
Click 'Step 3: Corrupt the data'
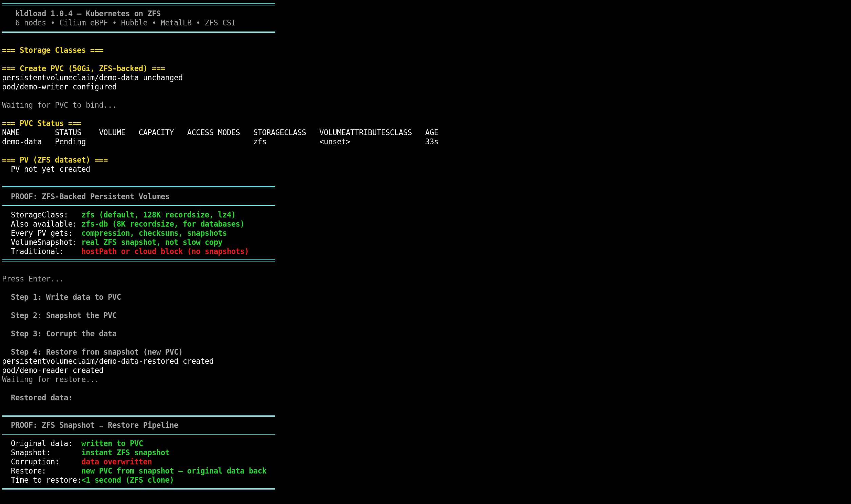64,335
